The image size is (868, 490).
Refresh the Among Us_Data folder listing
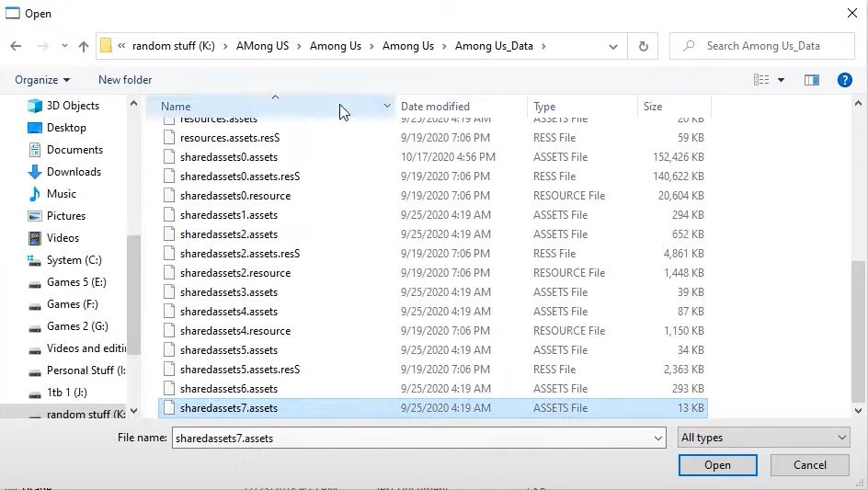pos(643,46)
